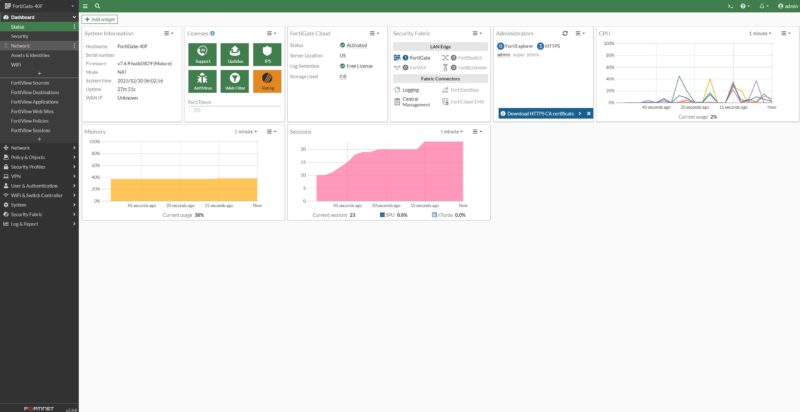Click FortiExtender in Security Fabric

point(464,67)
